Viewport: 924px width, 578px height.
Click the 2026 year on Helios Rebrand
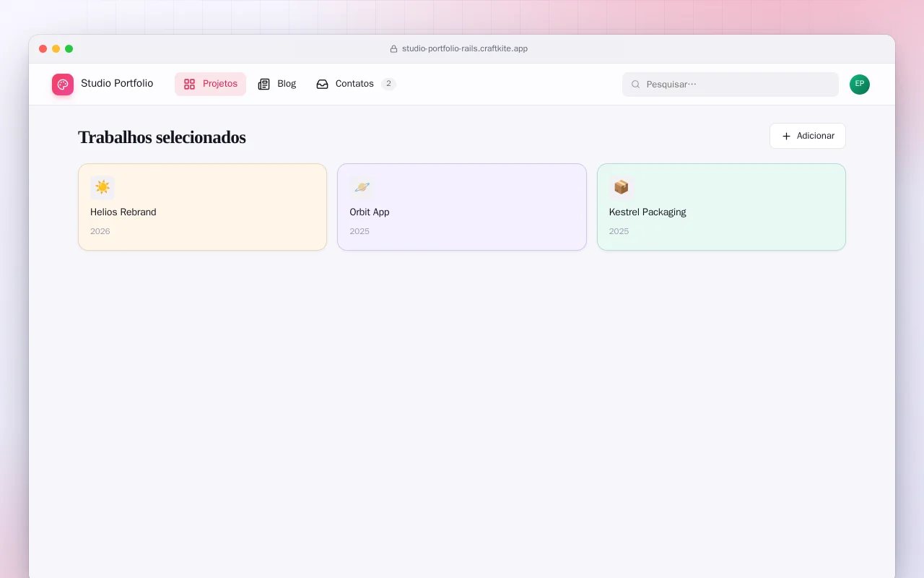pyautogui.click(x=100, y=232)
